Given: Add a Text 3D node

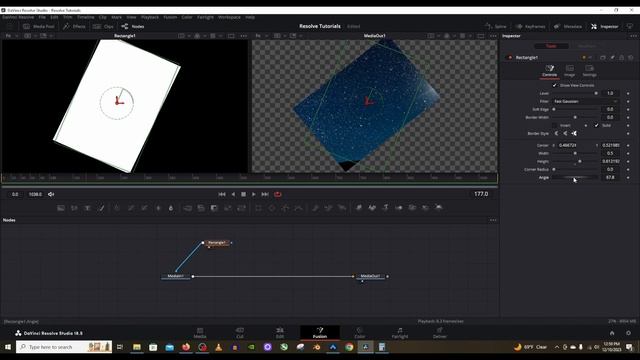Looking at the screenshot, I should coord(385,208).
